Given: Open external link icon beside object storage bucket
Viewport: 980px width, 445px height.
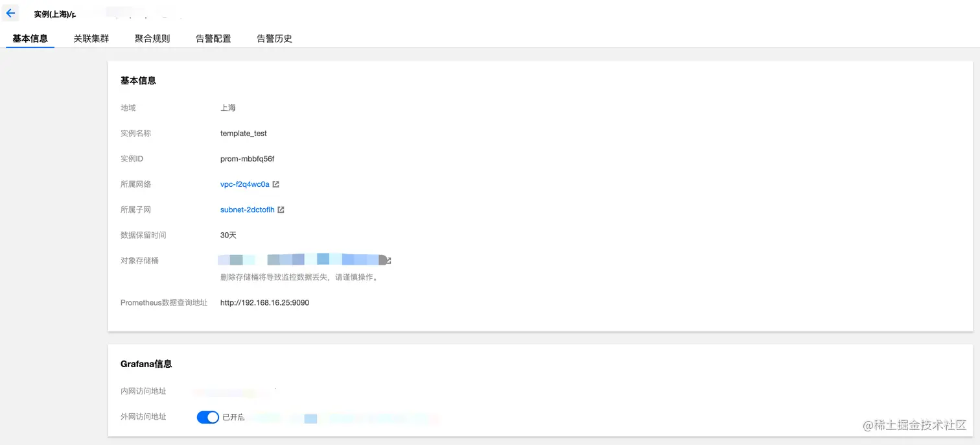Looking at the screenshot, I should (x=388, y=261).
